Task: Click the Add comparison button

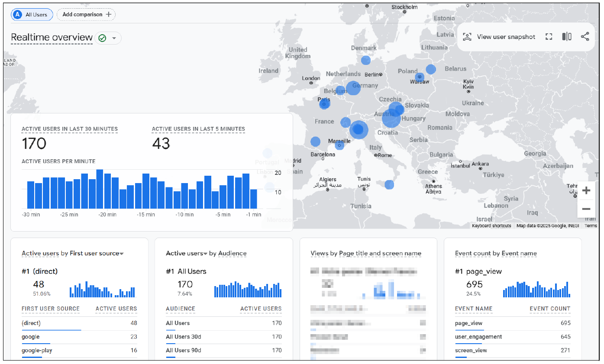Action: (x=86, y=14)
